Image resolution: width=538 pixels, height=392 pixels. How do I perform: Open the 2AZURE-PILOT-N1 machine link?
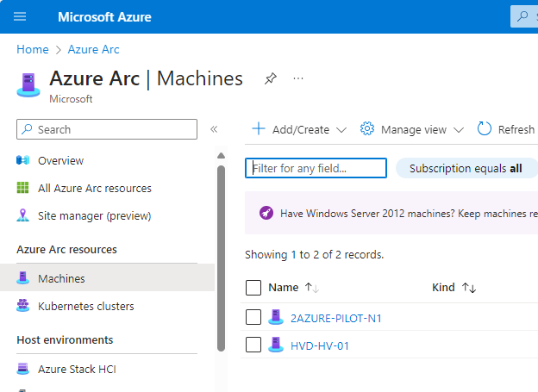(x=335, y=318)
